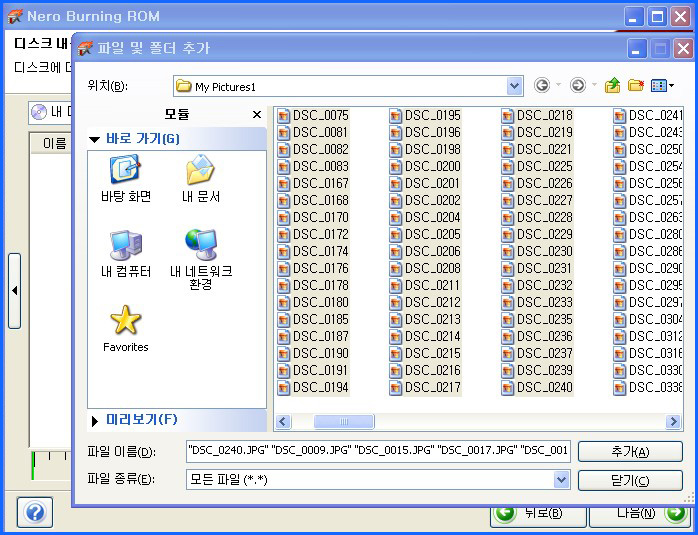Click the 추가(A) add button
Screen dimensions: 698x535
630,452
